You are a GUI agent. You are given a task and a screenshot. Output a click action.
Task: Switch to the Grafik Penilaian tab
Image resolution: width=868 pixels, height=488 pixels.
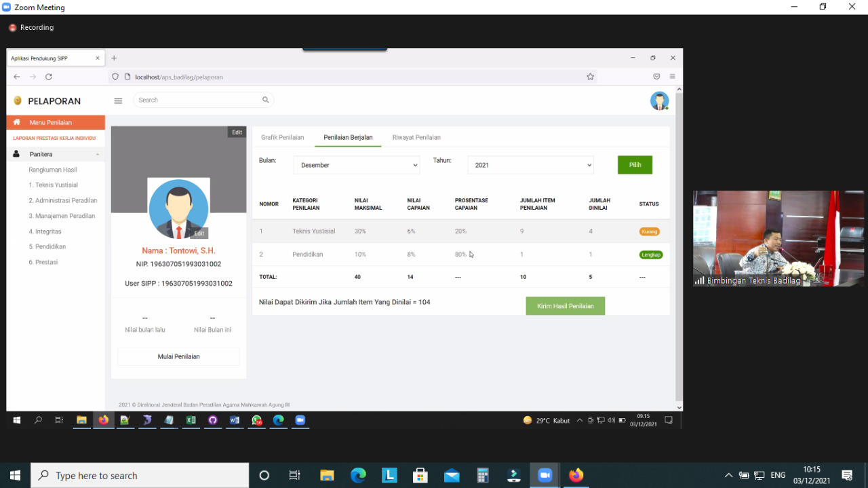(x=282, y=137)
